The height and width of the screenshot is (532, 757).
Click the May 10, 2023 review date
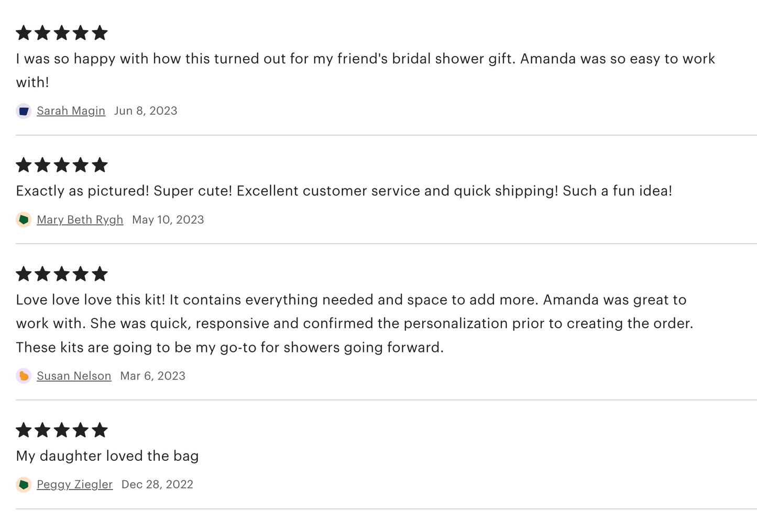pos(168,220)
